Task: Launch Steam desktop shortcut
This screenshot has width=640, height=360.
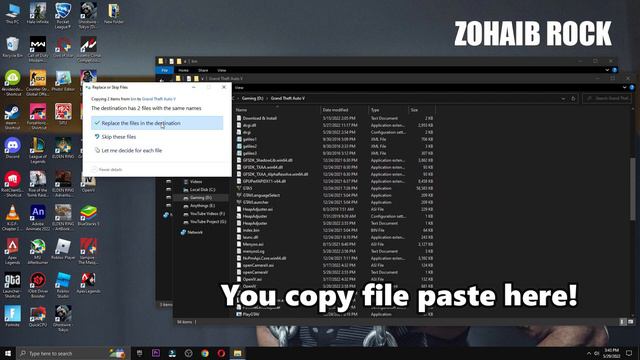Action: (12, 117)
